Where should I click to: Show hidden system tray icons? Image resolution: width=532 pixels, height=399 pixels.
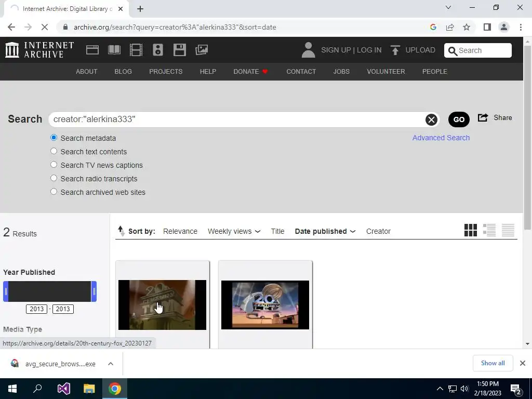point(440,389)
